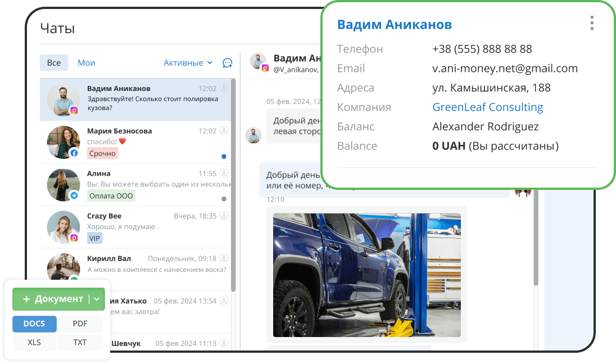
Task: Click the ghost icon beside Вадим's 12:02 timestamp
Action: [224, 88]
